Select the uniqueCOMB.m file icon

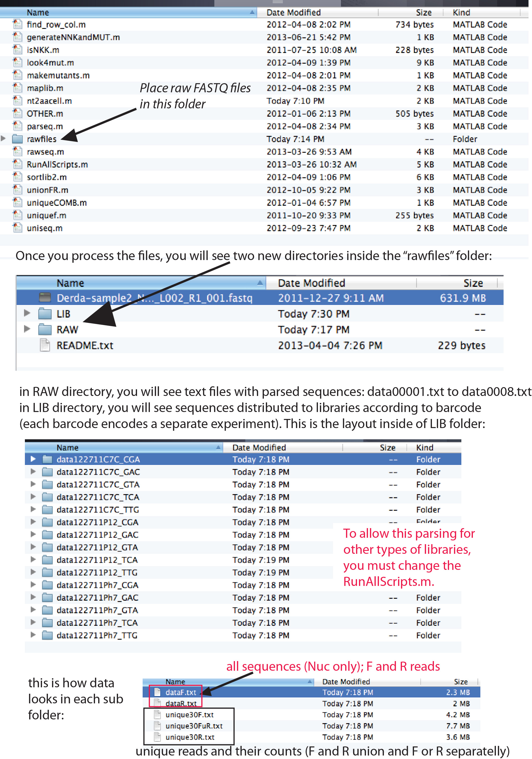click(x=17, y=202)
